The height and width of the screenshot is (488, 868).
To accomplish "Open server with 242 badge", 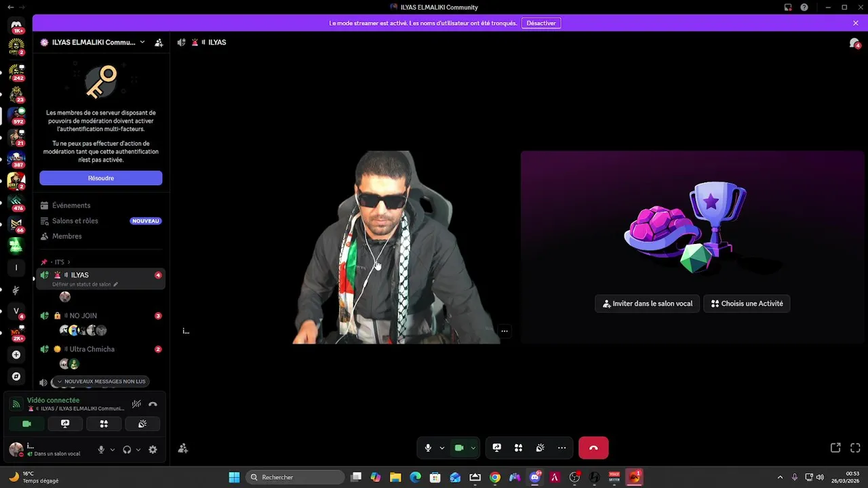I will point(16,72).
